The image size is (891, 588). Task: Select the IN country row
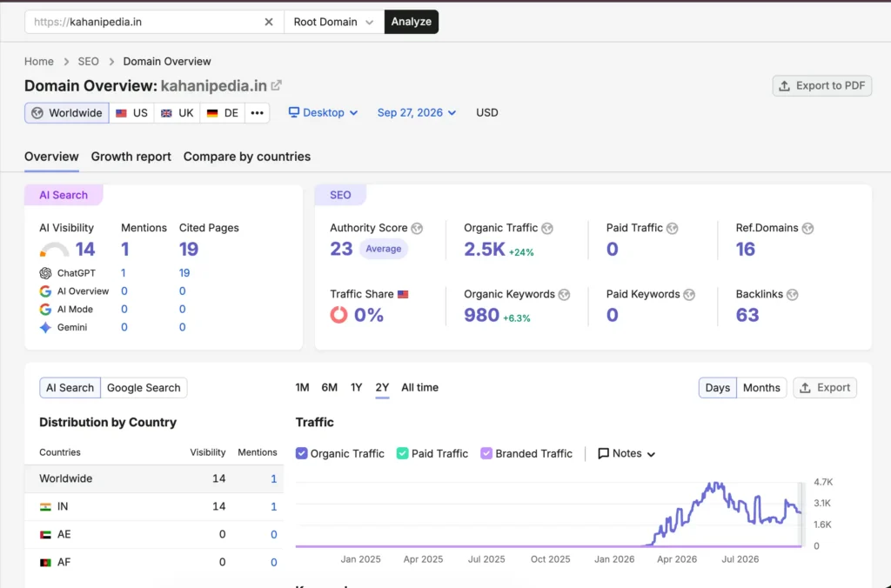154,507
